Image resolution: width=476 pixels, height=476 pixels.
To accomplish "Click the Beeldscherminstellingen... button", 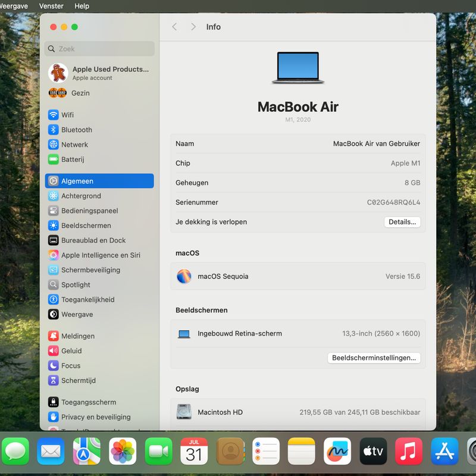I will click(374, 358).
